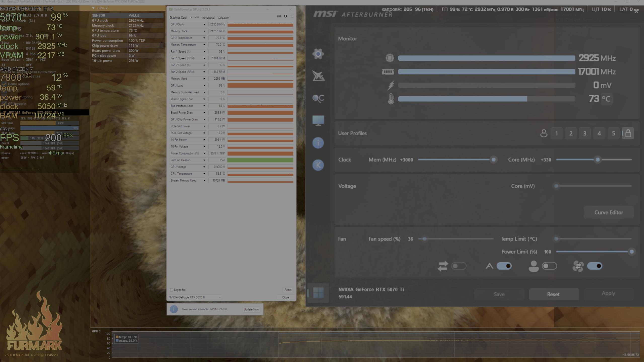644x362 pixels.
Task: Open the Curve Editor
Action: pyautogui.click(x=609, y=212)
